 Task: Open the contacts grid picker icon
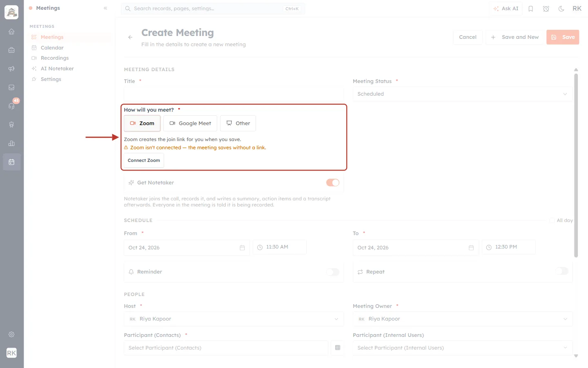(337, 348)
